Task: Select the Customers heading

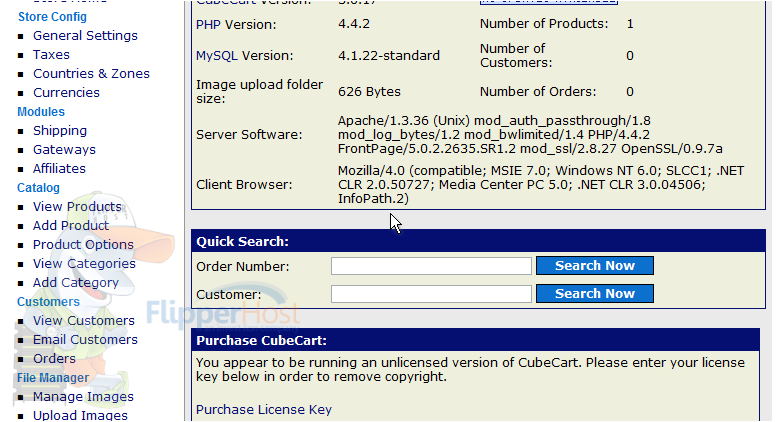Action: 48,302
